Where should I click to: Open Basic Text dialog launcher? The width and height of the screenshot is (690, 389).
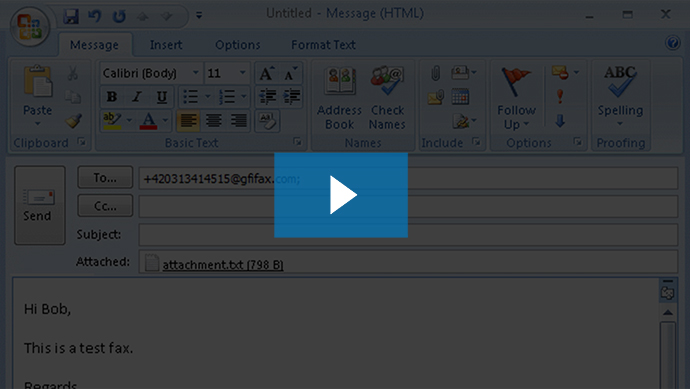(297, 142)
